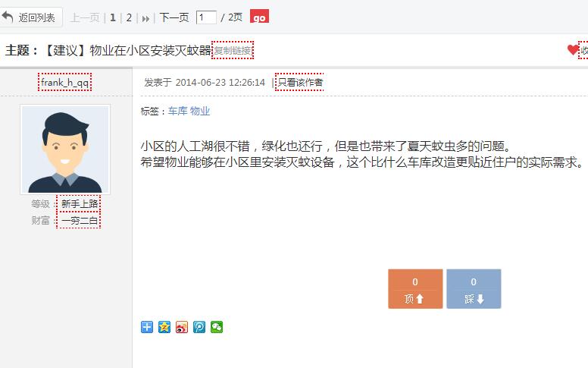Go to next page via 下一页
Image resolution: width=588 pixels, height=368 pixels.
[174, 17]
